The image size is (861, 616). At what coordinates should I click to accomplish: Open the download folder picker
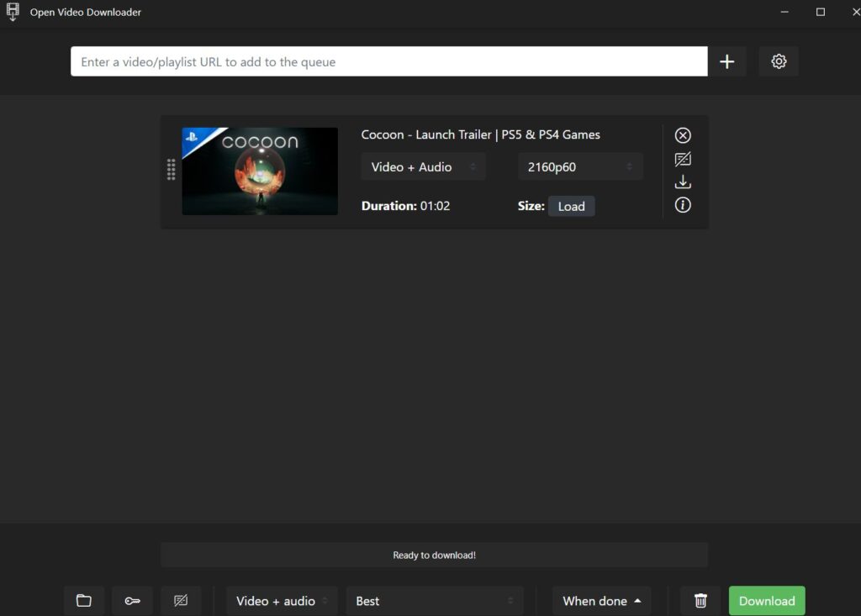click(83, 600)
